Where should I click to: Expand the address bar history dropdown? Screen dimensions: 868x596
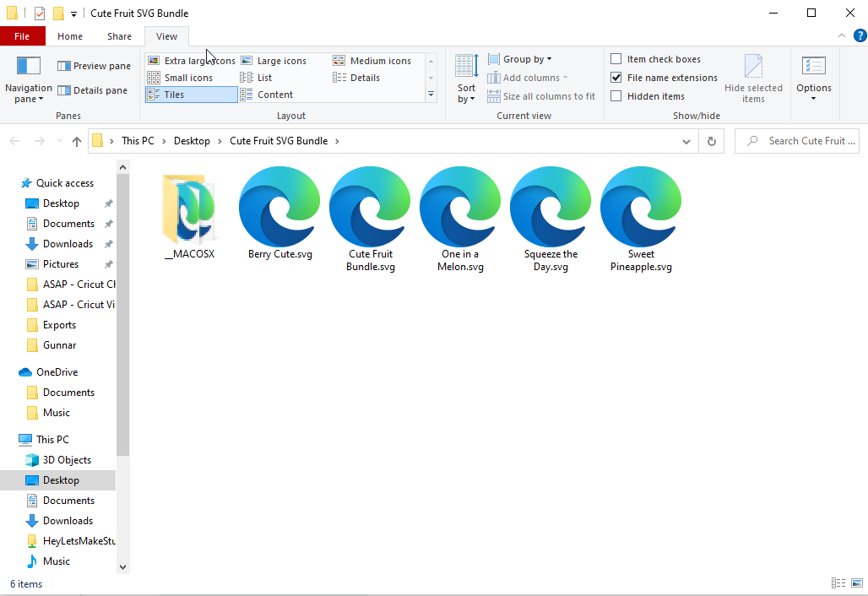pyautogui.click(x=686, y=142)
